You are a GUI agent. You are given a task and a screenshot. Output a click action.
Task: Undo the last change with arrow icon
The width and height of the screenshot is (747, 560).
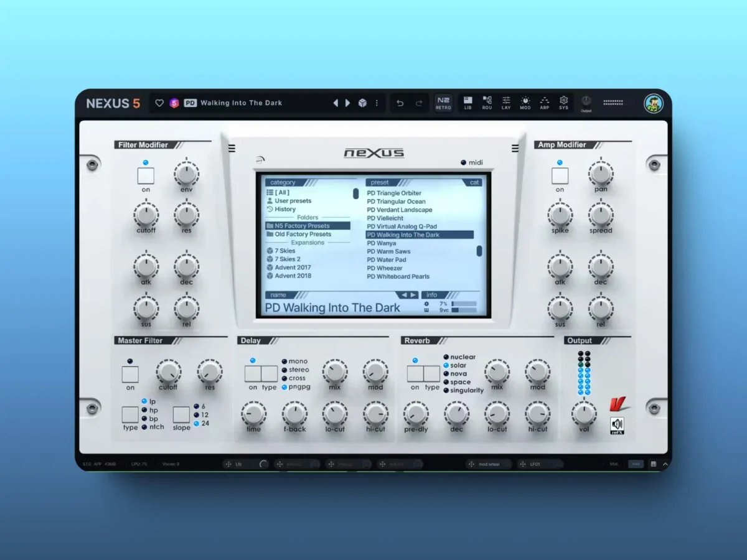click(x=400, y=103)
